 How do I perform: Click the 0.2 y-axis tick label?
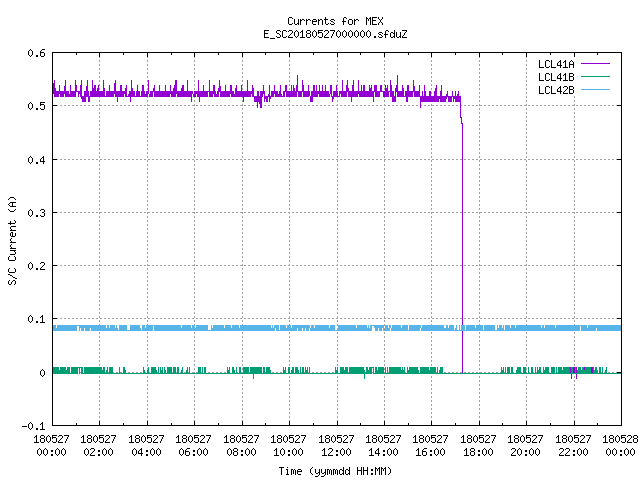(36, 266)
